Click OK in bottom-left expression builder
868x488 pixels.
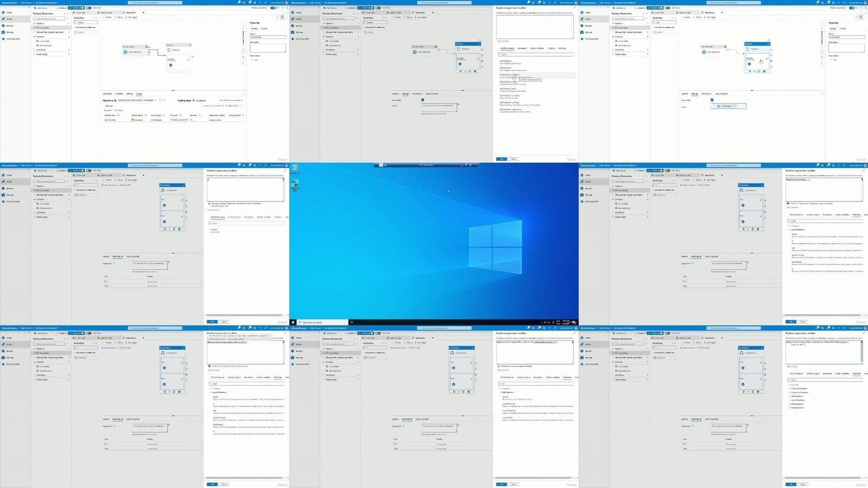point(212,484)
